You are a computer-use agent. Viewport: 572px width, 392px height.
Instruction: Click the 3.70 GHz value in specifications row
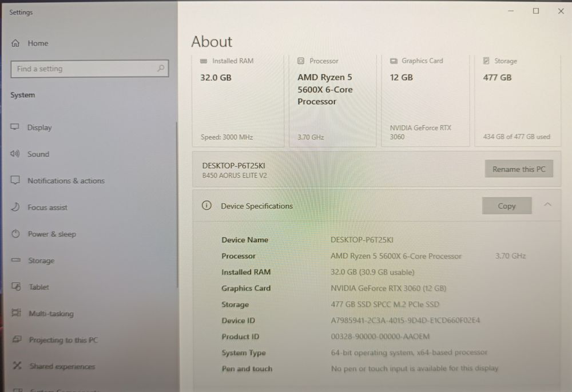coord(510,256)
